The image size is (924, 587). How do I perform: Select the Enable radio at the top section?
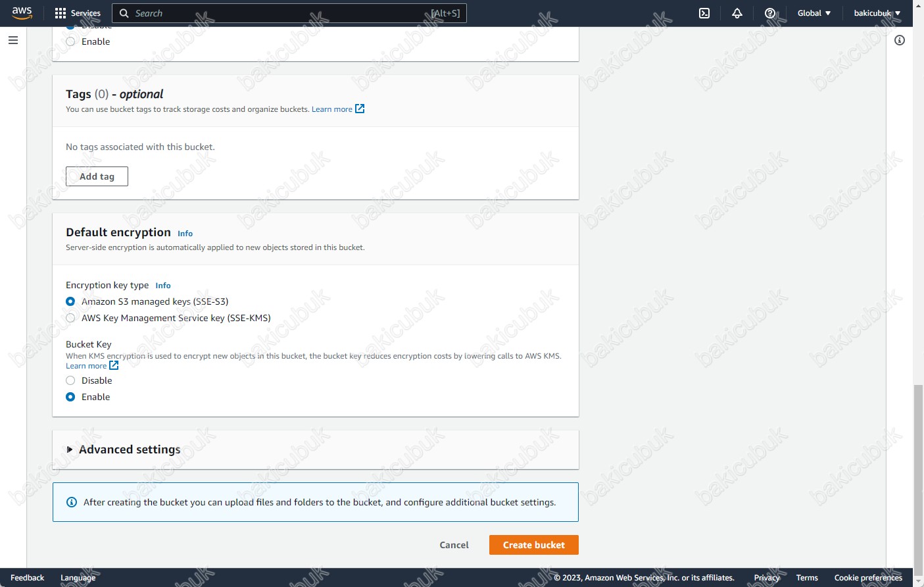pyautogui.click(x=70, y=41)
